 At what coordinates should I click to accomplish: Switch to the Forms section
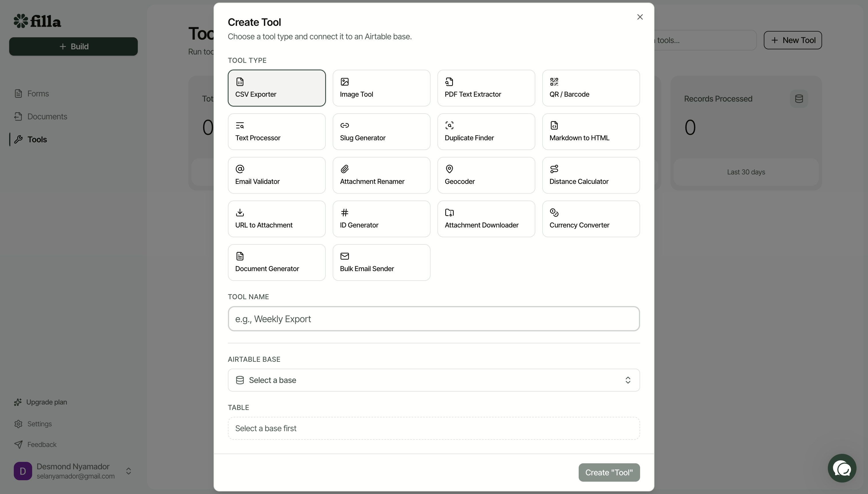coord(38,93)
